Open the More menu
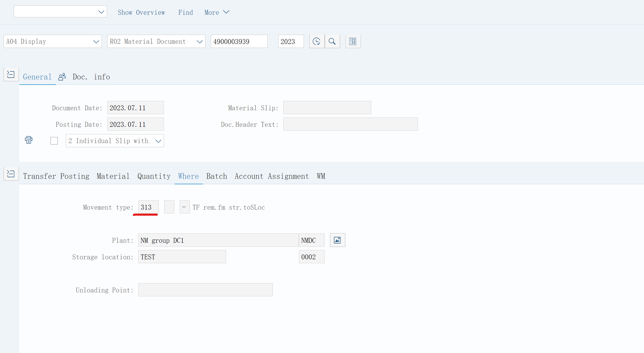644x353 pixels. coord(217,12)
